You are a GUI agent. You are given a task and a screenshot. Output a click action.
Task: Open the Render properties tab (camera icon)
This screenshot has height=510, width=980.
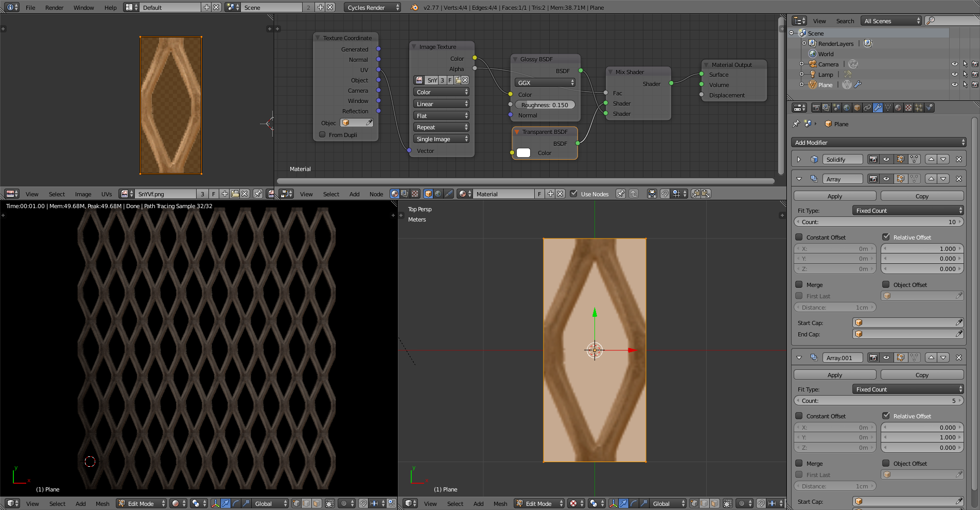816,108
